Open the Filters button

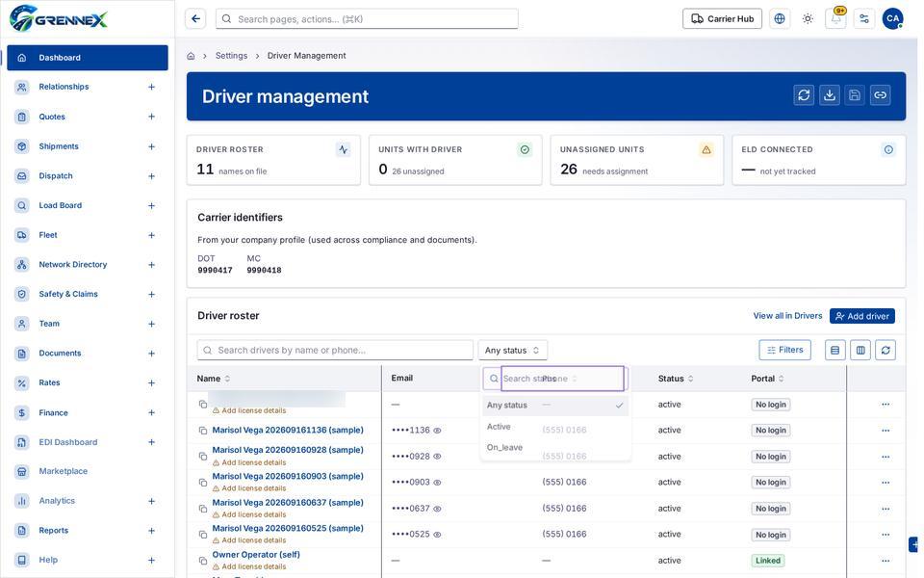785,351
